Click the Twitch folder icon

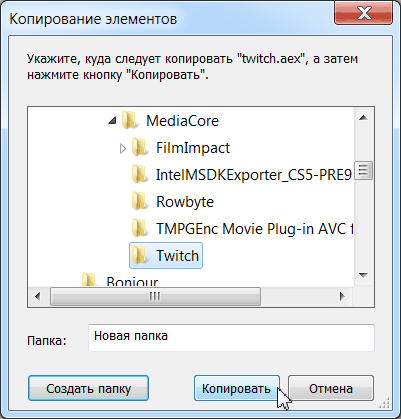click(140, 255)
